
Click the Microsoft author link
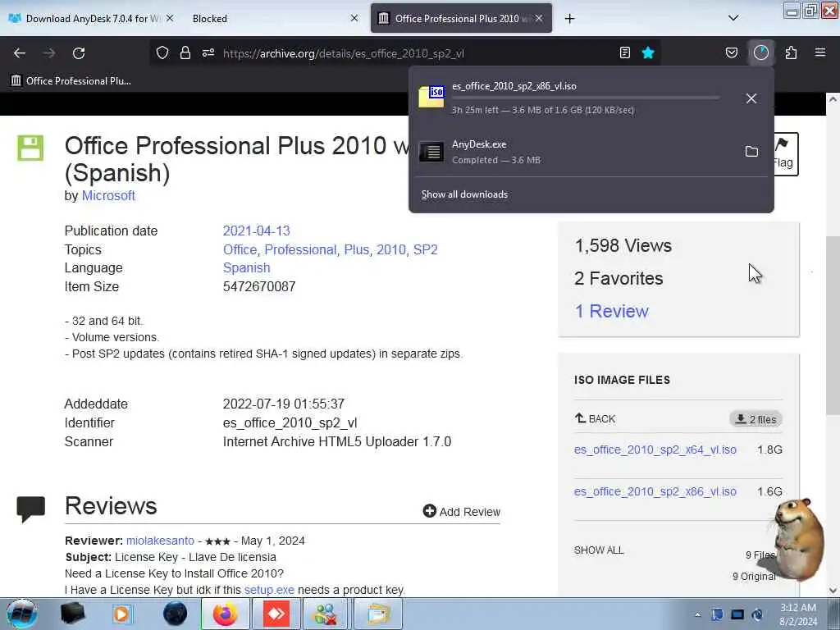point(108,195)
